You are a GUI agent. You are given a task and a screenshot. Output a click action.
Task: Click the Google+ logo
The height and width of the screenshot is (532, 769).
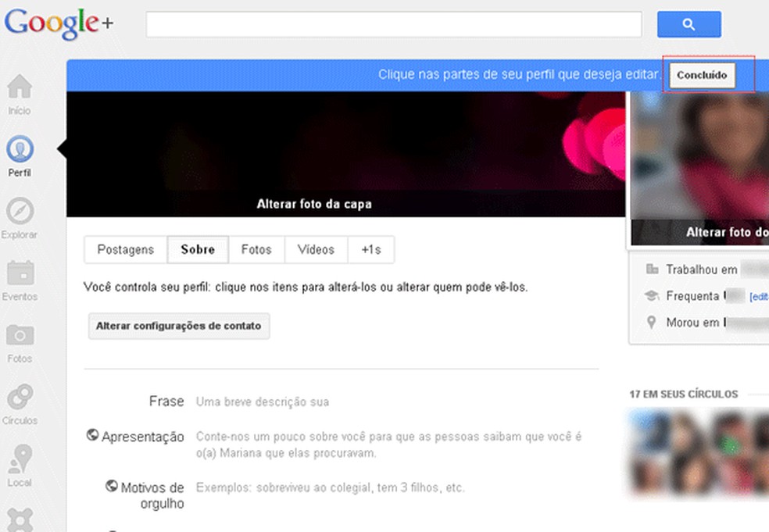tap(59, 24)
